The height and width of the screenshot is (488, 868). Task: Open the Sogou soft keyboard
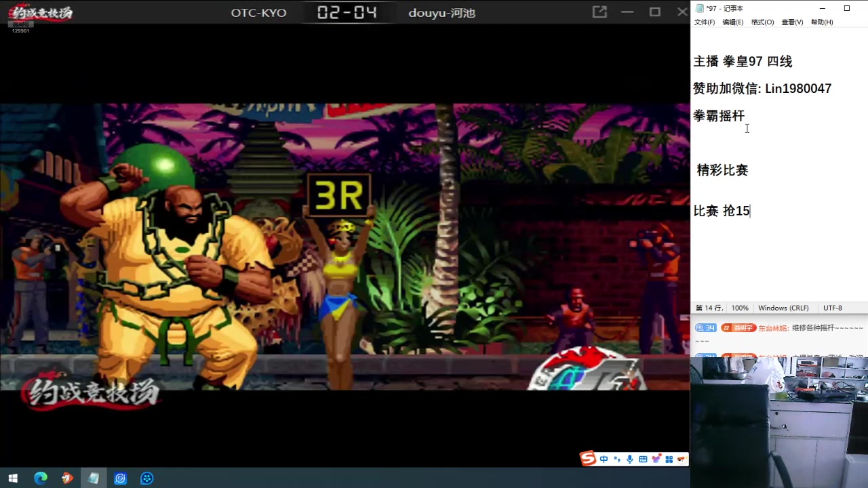click(643, 459)
